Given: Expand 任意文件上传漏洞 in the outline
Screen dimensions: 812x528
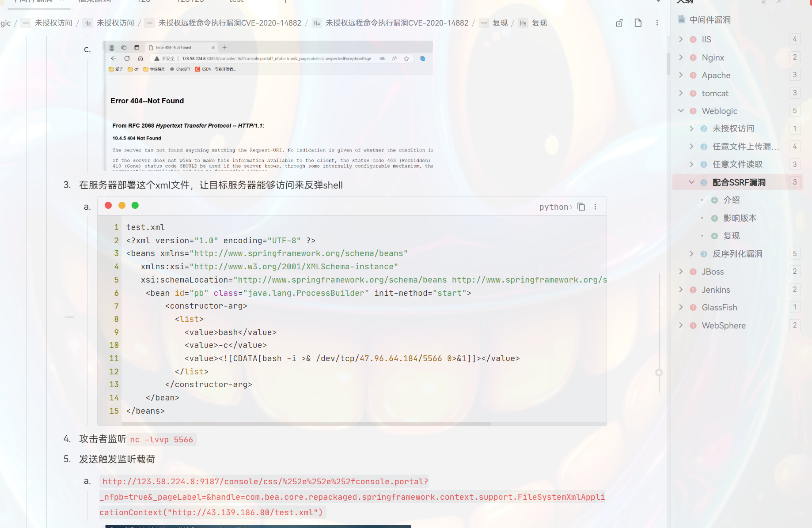Looking at the screenshot, I should [691, 147].
